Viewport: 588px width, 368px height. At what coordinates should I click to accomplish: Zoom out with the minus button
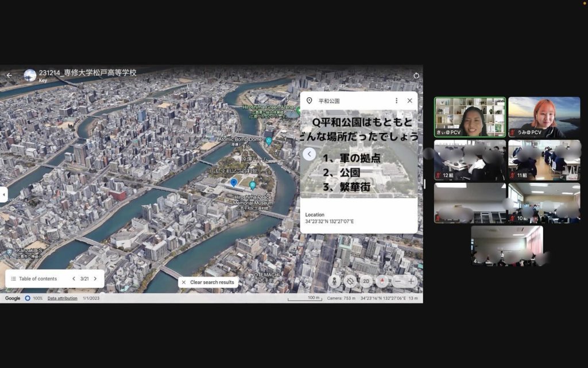pos(398,281)
